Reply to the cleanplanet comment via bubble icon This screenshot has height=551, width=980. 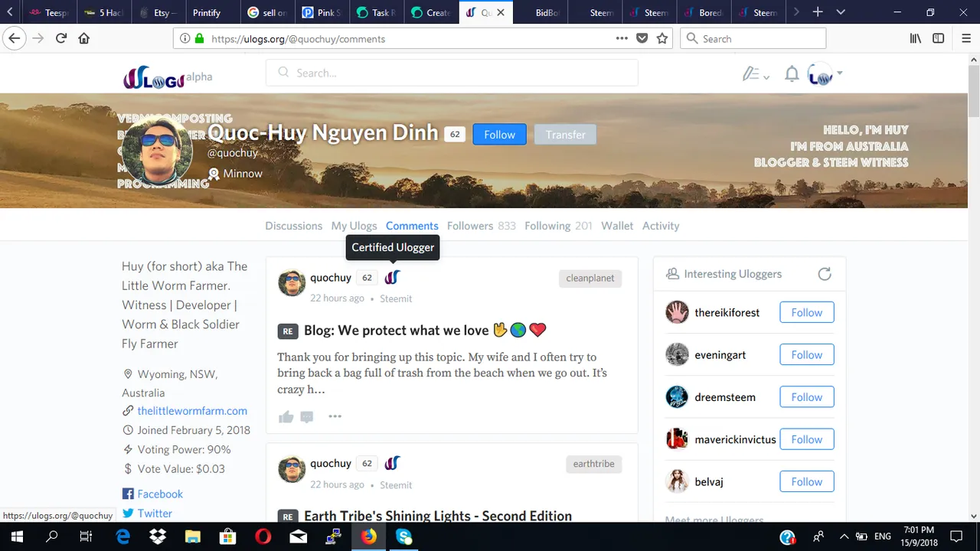click(x=307, y=416)
